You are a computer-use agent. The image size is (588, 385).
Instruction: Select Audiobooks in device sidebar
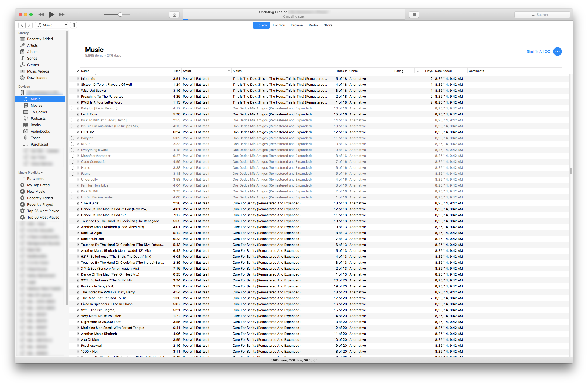pyautogui.click(x=40, y=132)
